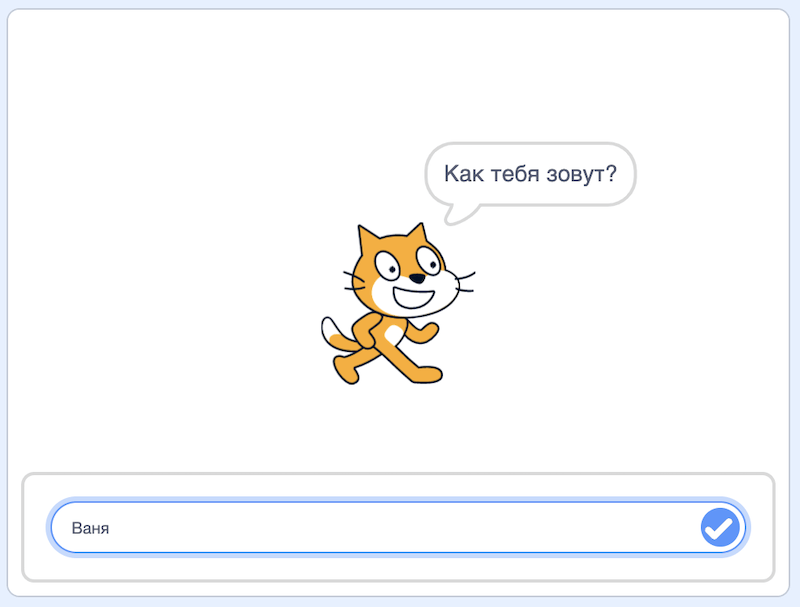Click the typed name "Ваня"
Viewport: 800px width, 607px height.
coord(90,528)
